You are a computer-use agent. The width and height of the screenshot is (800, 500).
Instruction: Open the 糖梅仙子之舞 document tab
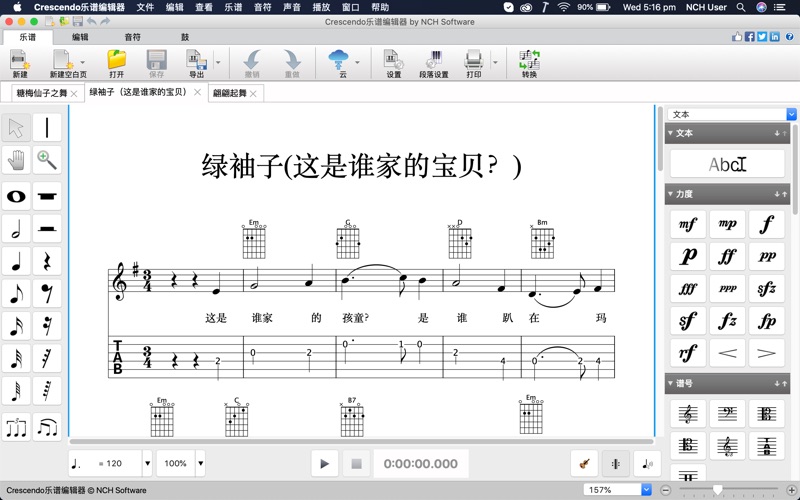click(x=41, y=94)
